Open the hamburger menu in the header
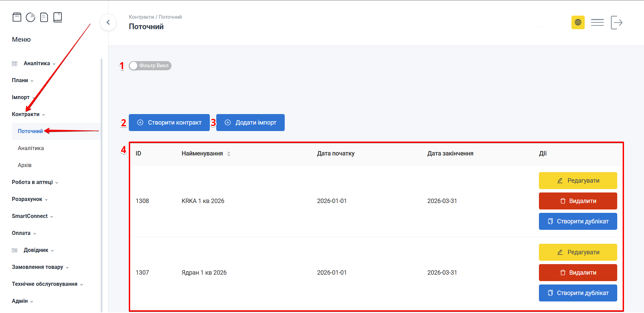644x313 pixels. click(x=598, y=22)
